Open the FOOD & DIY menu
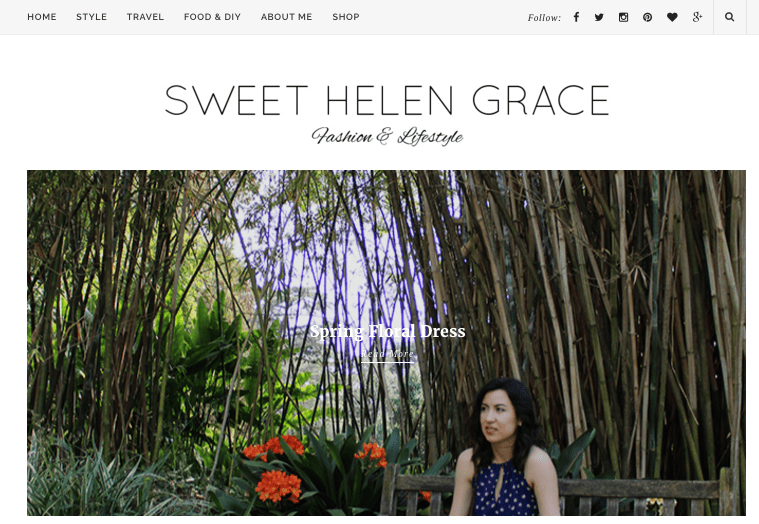 (212, 17)
